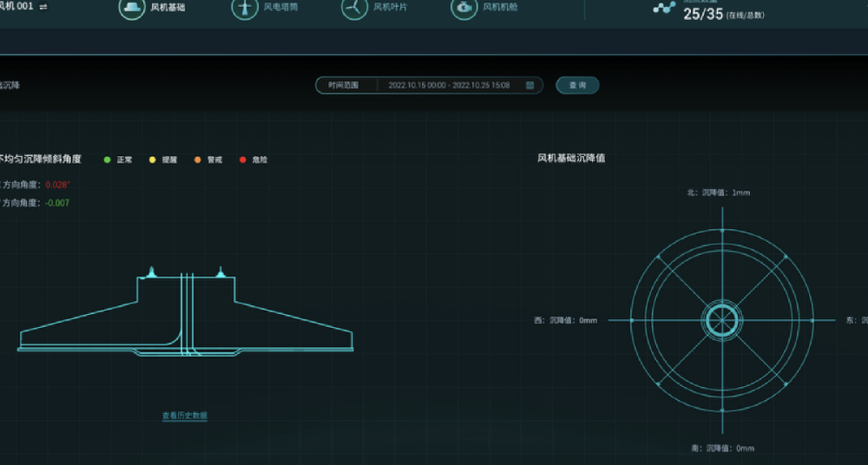Toggle the red 危险 legend item
Image resolution: width=868 pixels, height=465 pixels.
click(x=252, y=160)
